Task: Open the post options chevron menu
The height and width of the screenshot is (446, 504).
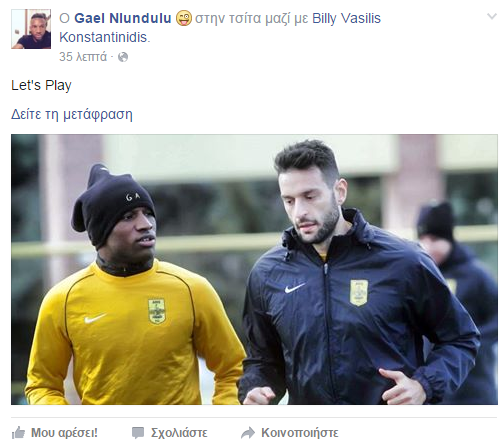Action: (492, 16)
